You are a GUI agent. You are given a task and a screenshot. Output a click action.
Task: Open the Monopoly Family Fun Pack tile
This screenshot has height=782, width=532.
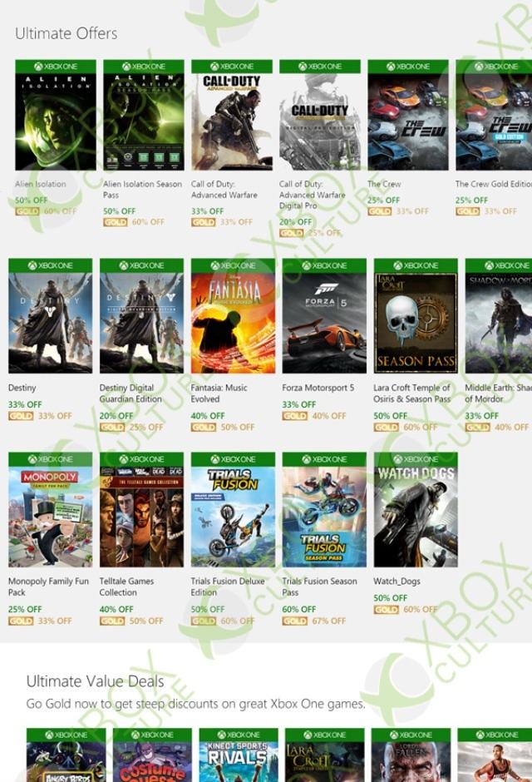(x=51, y=510)
